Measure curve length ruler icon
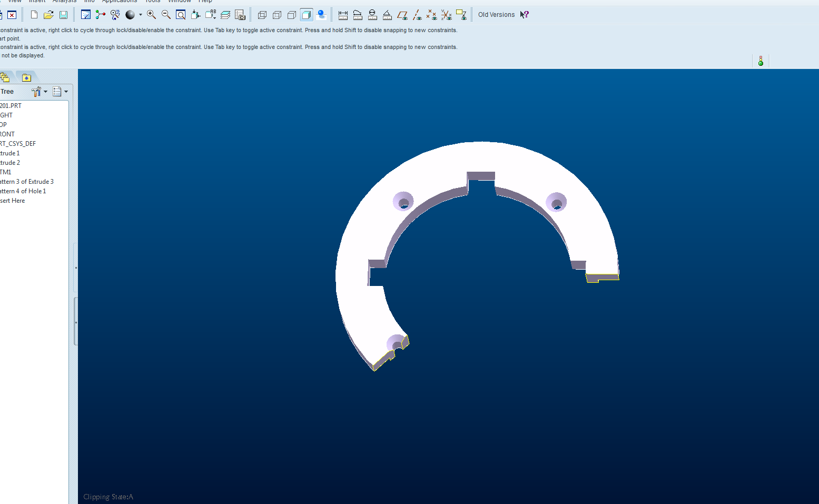819x504 pixels. (x=358, y=15)
